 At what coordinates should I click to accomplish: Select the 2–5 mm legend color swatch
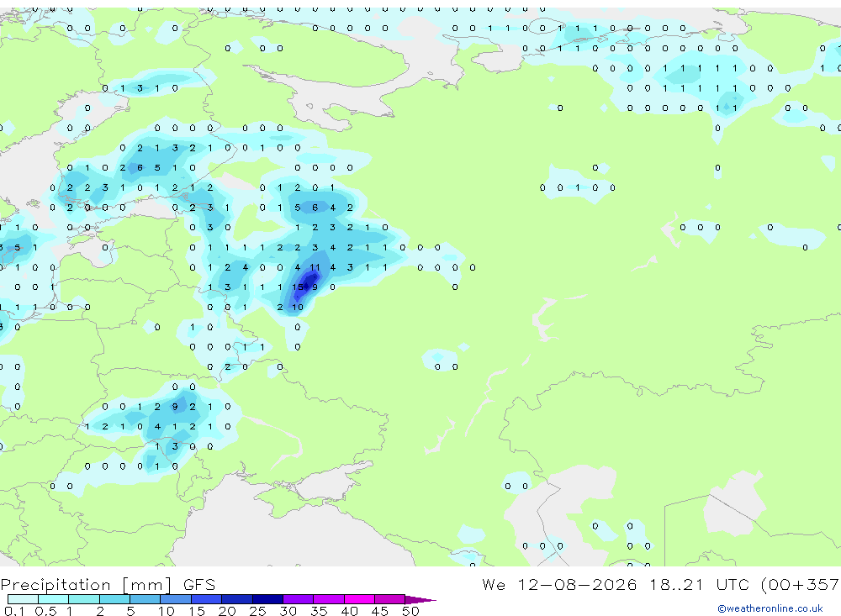[114, 599]
